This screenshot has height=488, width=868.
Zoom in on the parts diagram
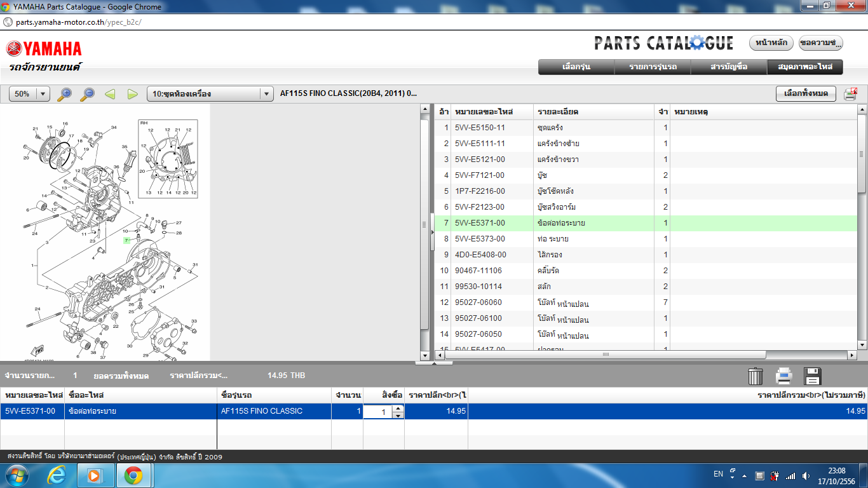pos(65,94)
